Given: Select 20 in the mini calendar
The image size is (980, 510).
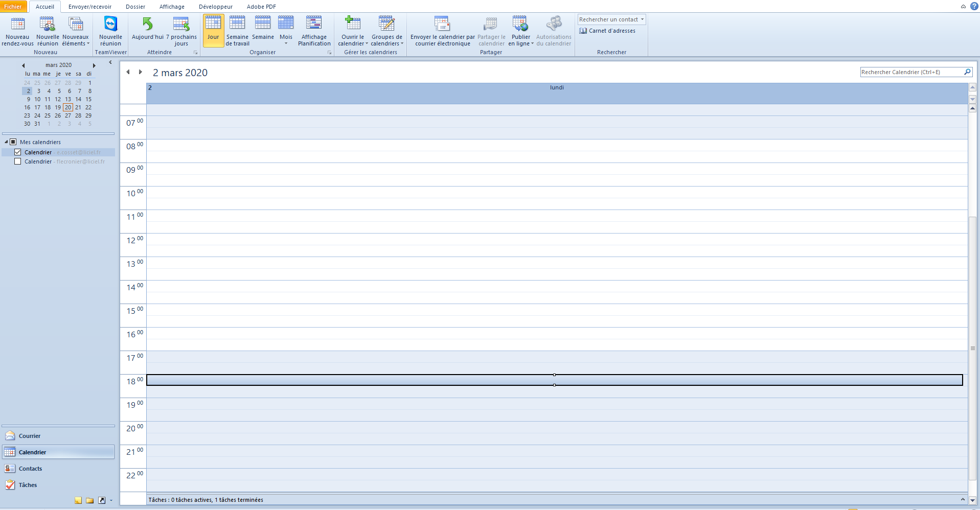Looking at the screenshot, I should click(x=68, y=107).
